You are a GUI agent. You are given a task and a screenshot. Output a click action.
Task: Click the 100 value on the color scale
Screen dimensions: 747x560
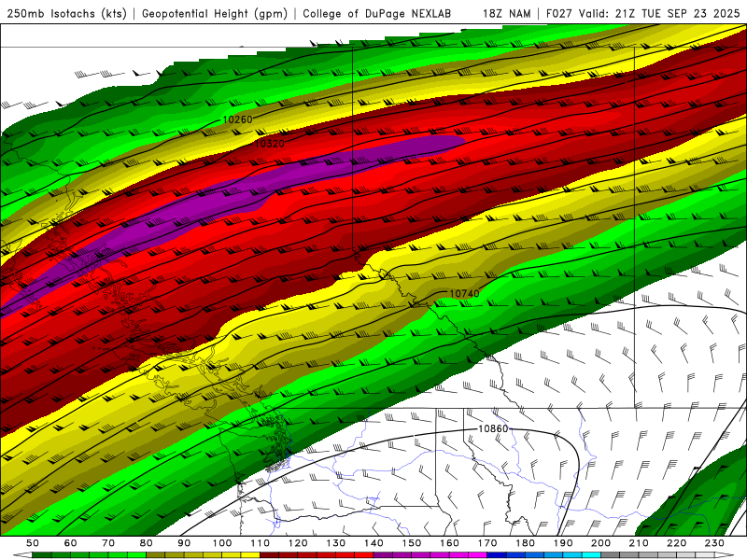222,543
